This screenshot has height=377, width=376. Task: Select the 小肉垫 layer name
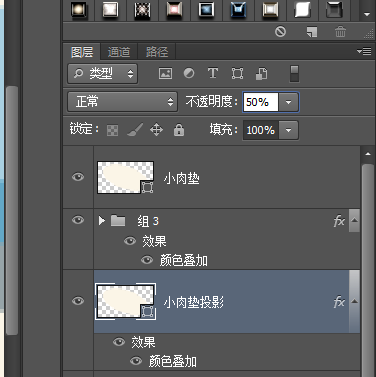pyautogui.click(x=182, y=179)
